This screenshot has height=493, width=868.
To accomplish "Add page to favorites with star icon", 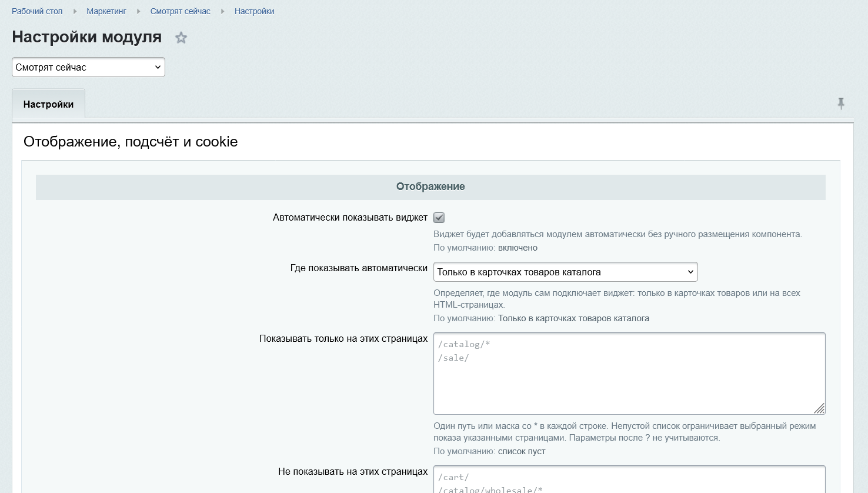I will [x=181, y=38].
